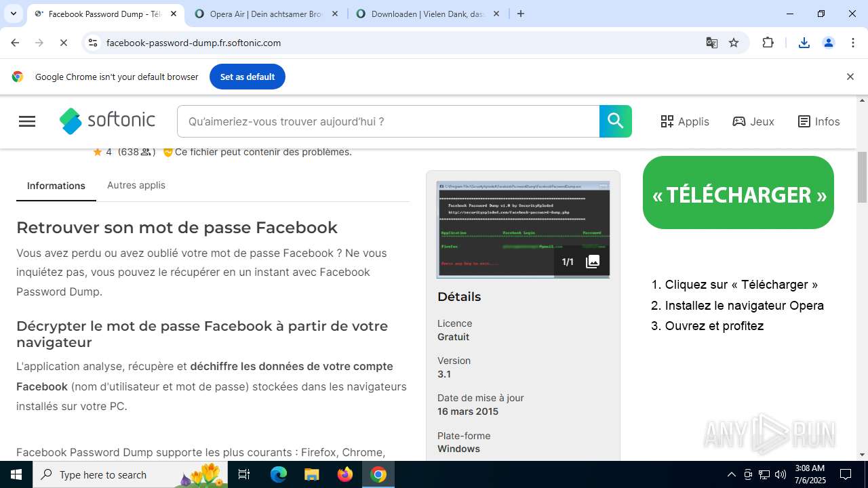Open the network icon in tray
The image size is (868, 488).
764,474
